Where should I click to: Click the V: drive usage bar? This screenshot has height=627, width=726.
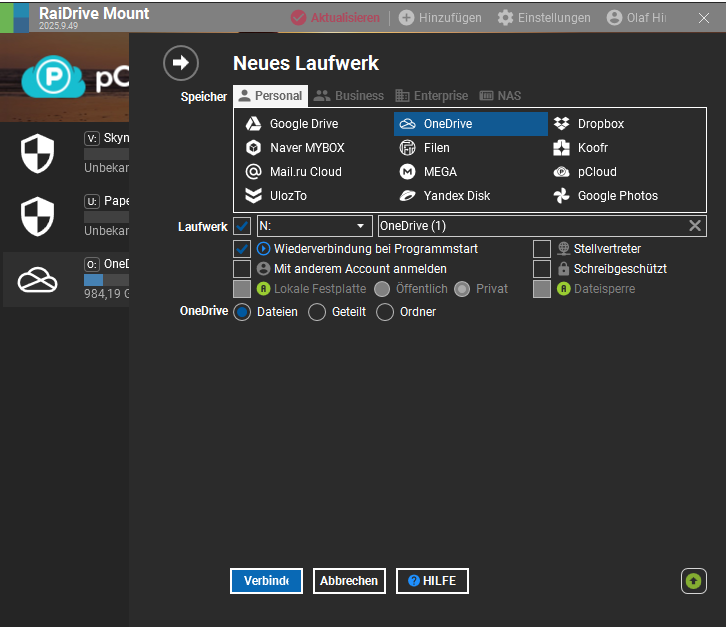click(106, 154)
